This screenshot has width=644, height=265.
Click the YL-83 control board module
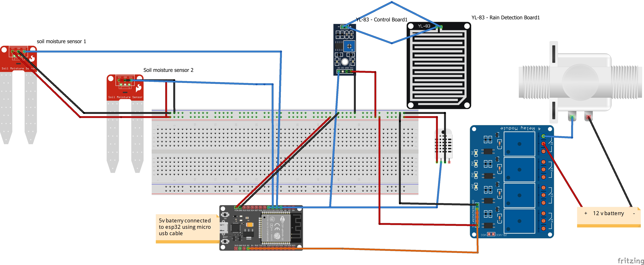(x=345, y=50)
